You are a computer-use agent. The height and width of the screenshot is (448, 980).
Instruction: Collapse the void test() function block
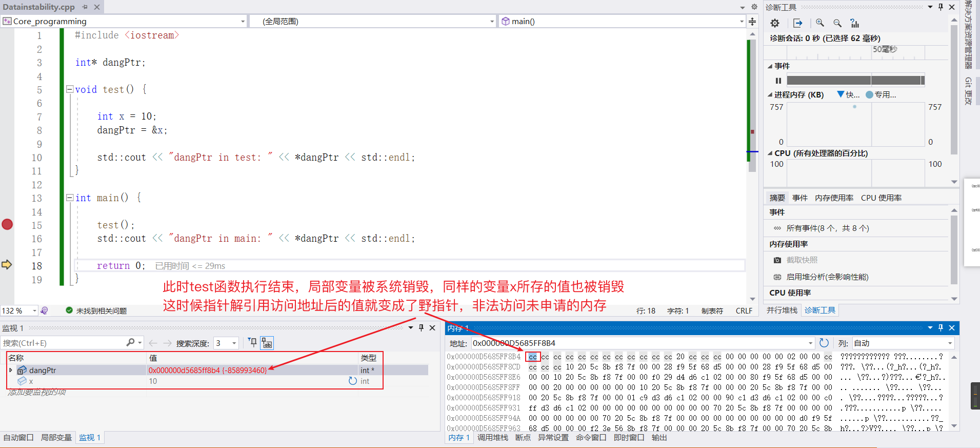click(70, 89)
